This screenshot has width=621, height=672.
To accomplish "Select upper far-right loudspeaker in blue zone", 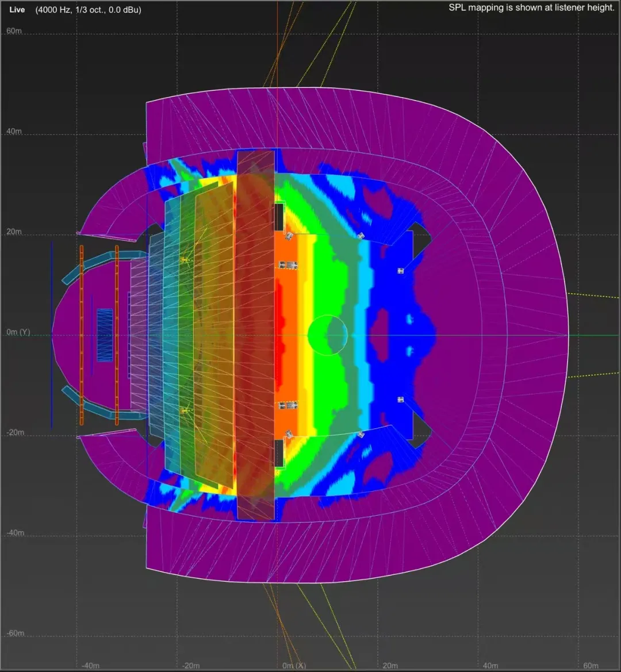I will pyautogui.click(x=401, y=270).
